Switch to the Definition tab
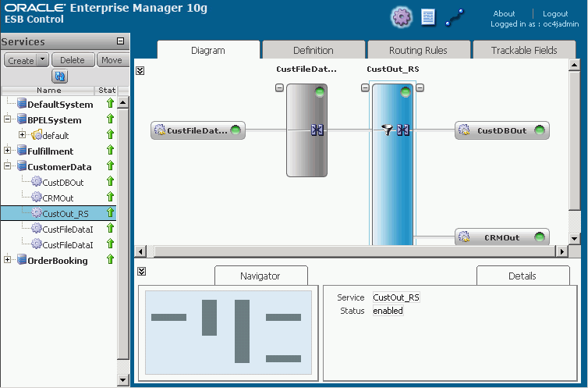Screen dimensions: 588x388 [x=313, y=50]
